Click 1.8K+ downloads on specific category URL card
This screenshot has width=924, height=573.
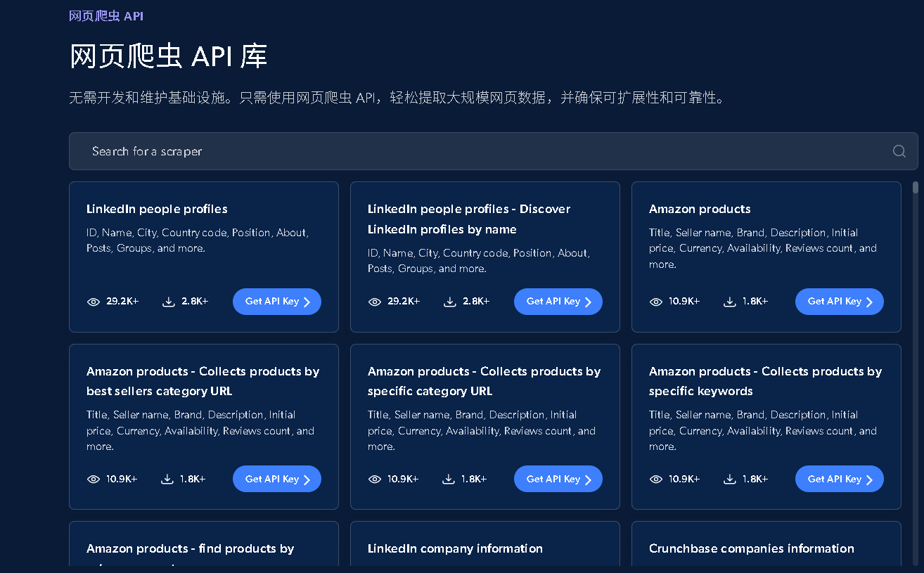pos(474,479)
